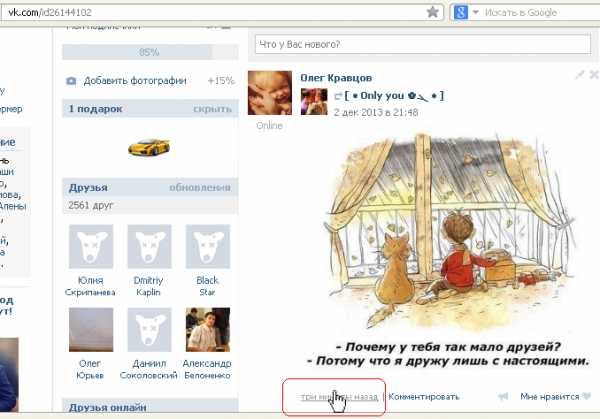Click the author name Олег Кравцов

[x=336, y=78]
